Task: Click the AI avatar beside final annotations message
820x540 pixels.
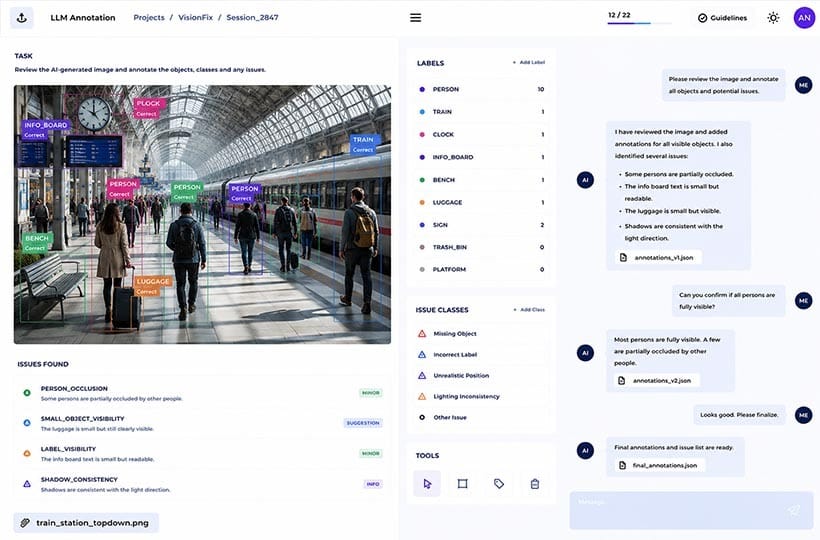Action: tap(585, 450)
